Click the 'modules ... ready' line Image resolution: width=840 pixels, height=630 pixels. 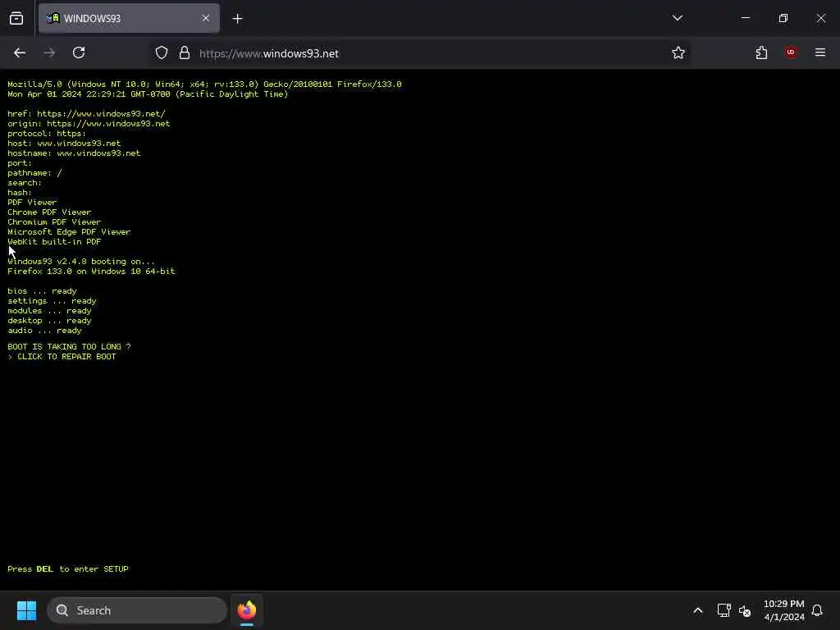tap(49, 311)
